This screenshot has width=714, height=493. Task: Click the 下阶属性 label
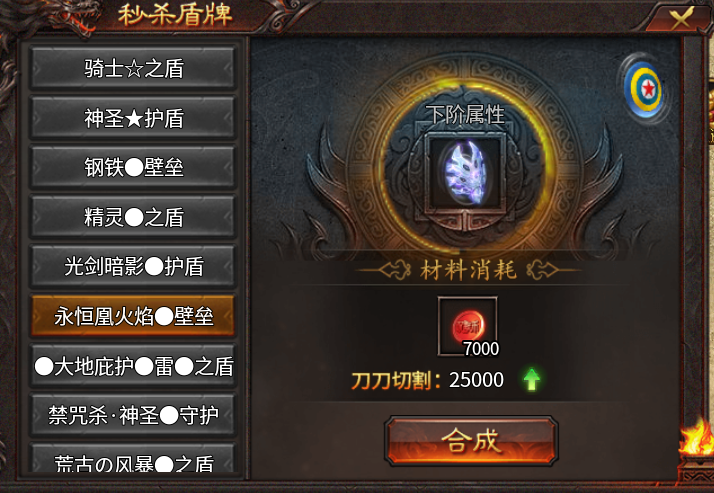[x=465, y=115]
